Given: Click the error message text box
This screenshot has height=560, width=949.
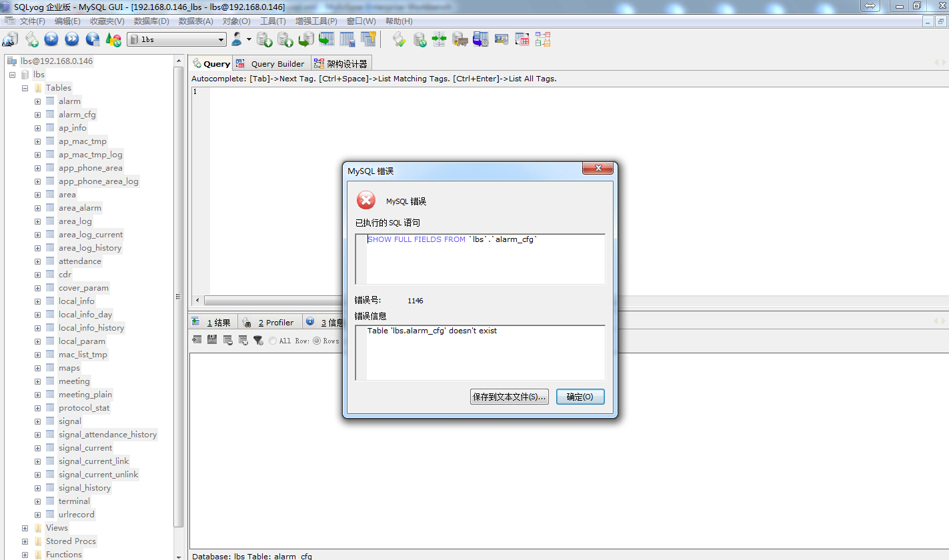Looking at the screenshot, I should (x=480, y=353).
